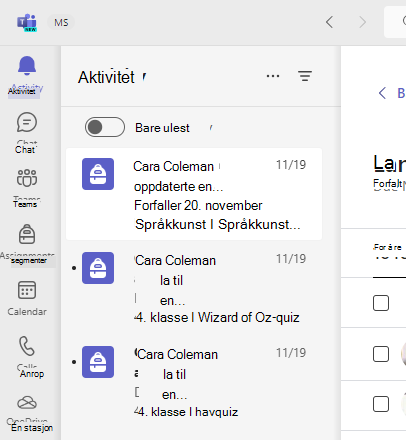Viewport: 406px width, 440px height.
Task: Click assignment icon of havquiz item
Action: pos(98,362)
